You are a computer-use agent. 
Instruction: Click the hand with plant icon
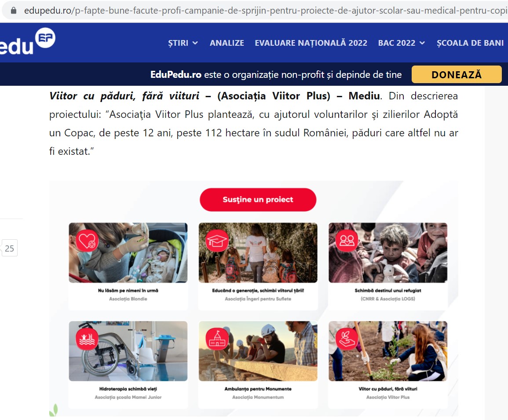tap(347, 339)
